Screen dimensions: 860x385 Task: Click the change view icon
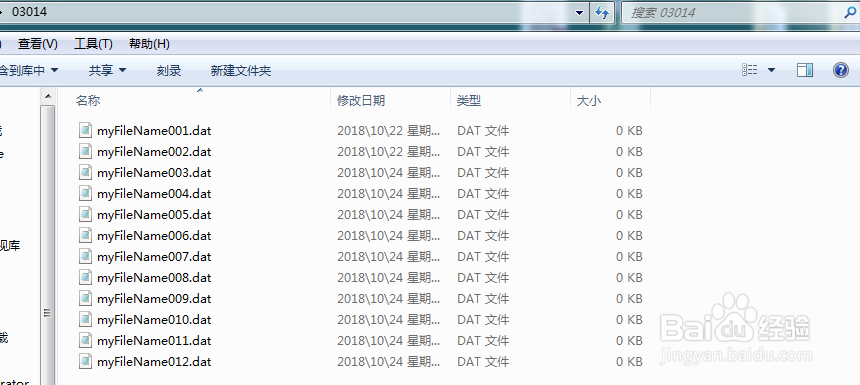click(x=750, y=70)
